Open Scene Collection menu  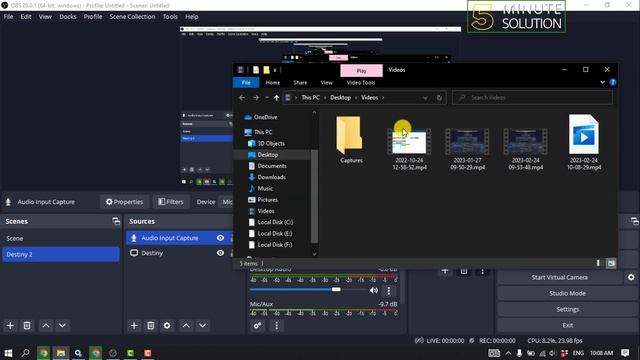[x=132, y=17]
